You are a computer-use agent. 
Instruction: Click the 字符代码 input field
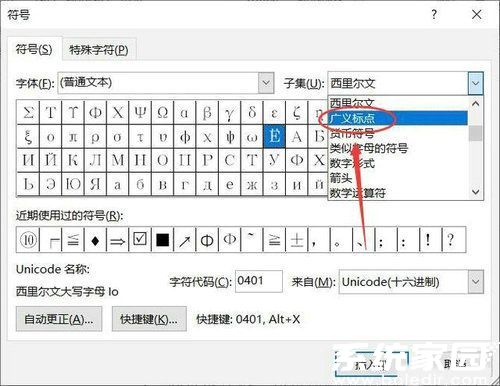pos(259,281)
